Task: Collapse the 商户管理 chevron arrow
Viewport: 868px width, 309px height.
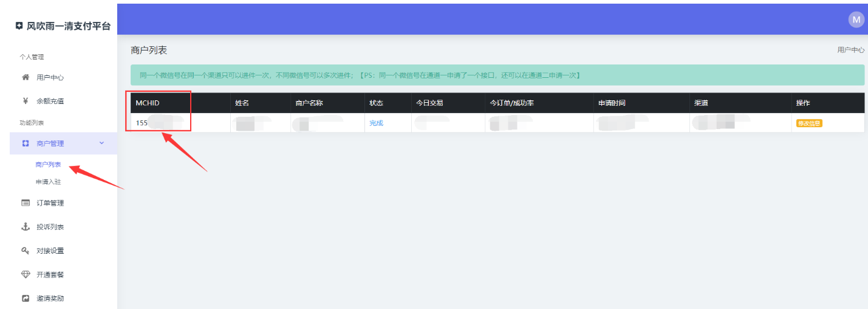Action: click(101, 143)
